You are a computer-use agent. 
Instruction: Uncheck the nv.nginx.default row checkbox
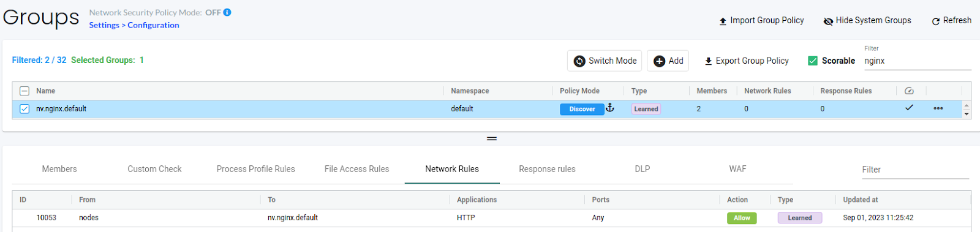(x=24, y=109)
